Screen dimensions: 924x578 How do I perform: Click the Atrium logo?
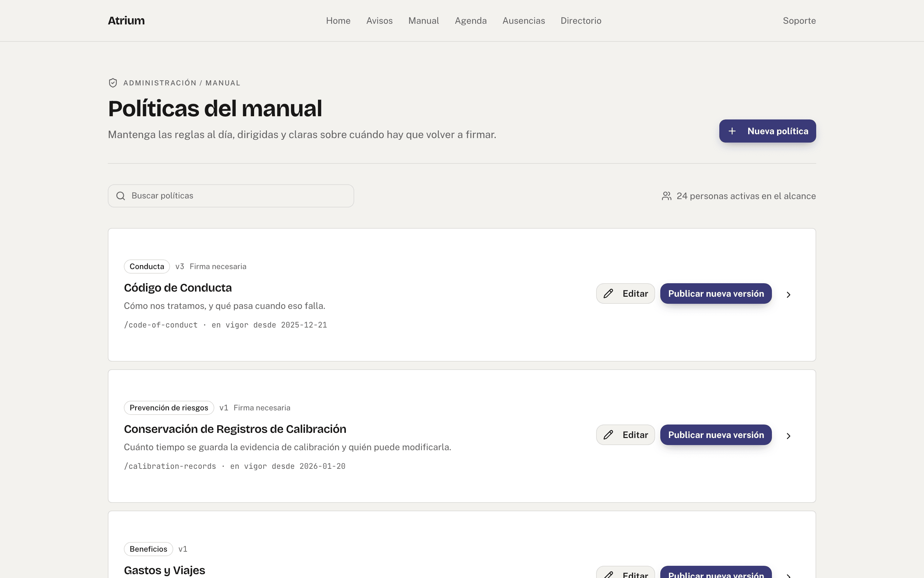[x=126, y=21]
